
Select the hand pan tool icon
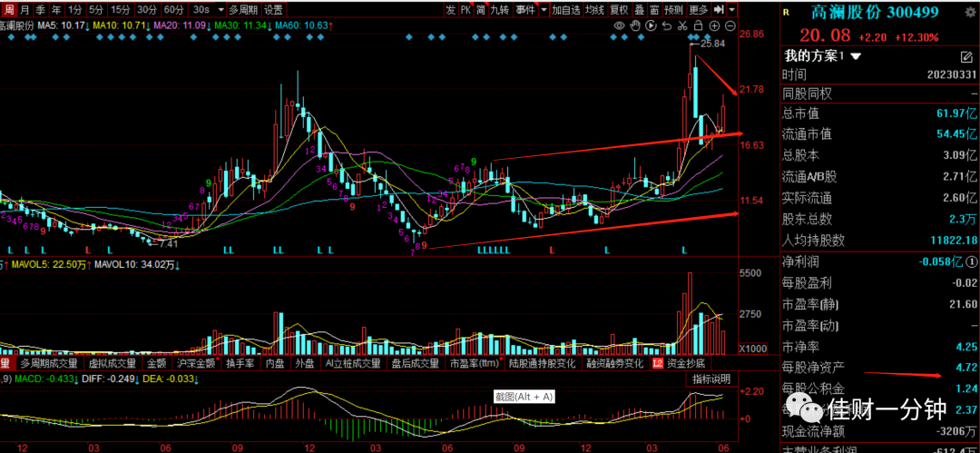[x=635, y=25]
